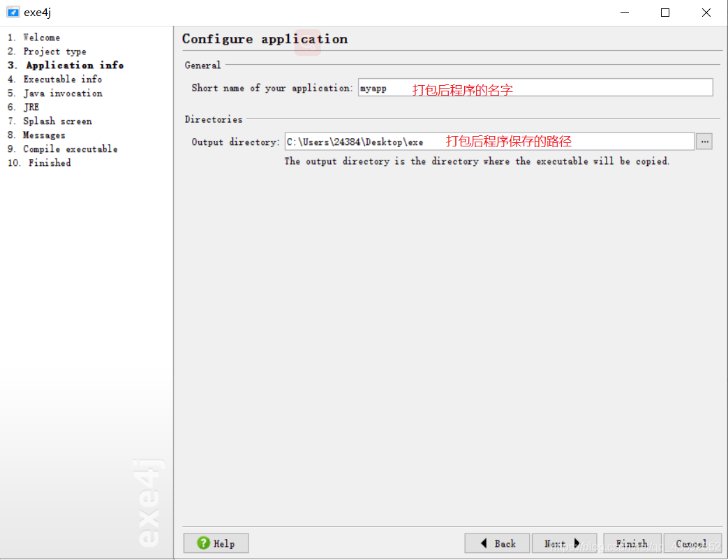Click the 'Short name of your application:' label

(x=272, y=88)
